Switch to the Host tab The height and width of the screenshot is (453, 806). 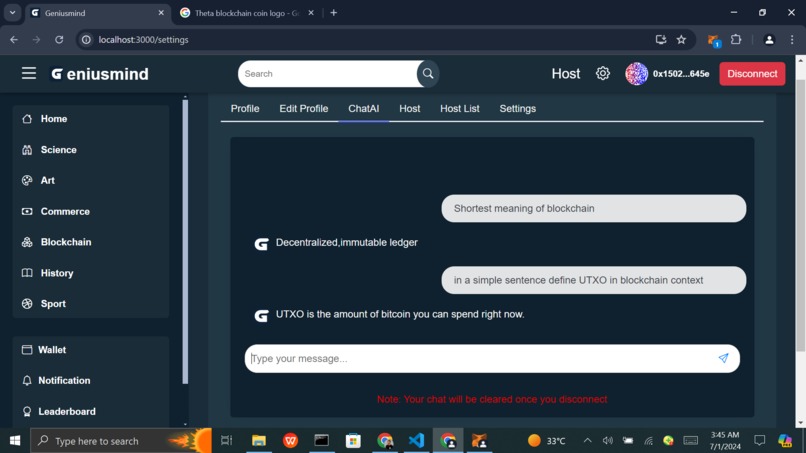(x=410, y=108)
